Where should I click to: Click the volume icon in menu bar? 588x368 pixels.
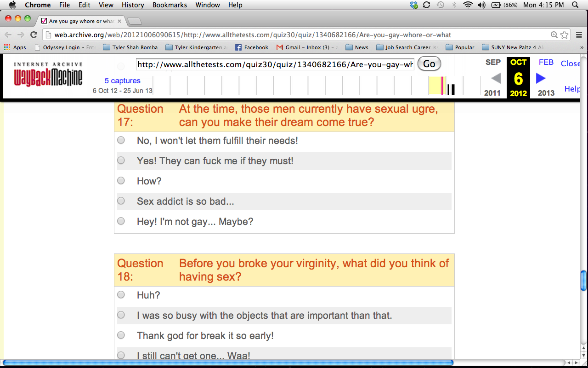pyautogui.click(x=481, y=5)
